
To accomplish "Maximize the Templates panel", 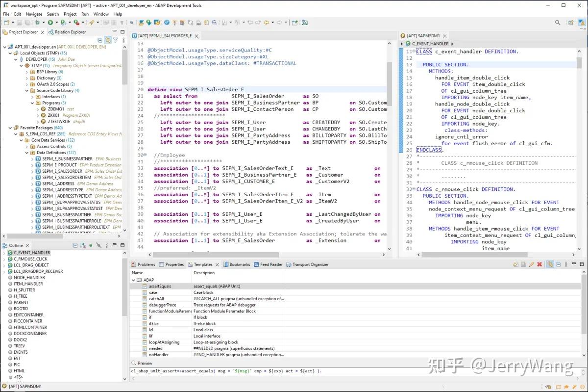I will point(582,264).
